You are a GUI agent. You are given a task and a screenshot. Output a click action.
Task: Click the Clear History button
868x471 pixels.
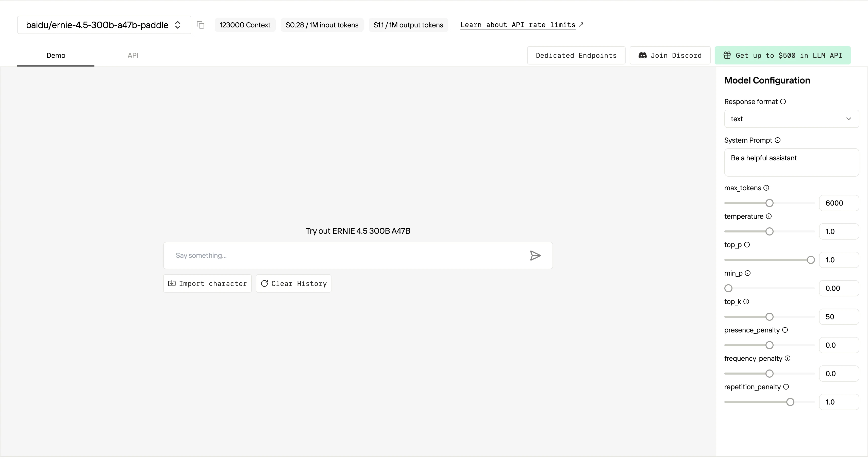pos(293,284)
